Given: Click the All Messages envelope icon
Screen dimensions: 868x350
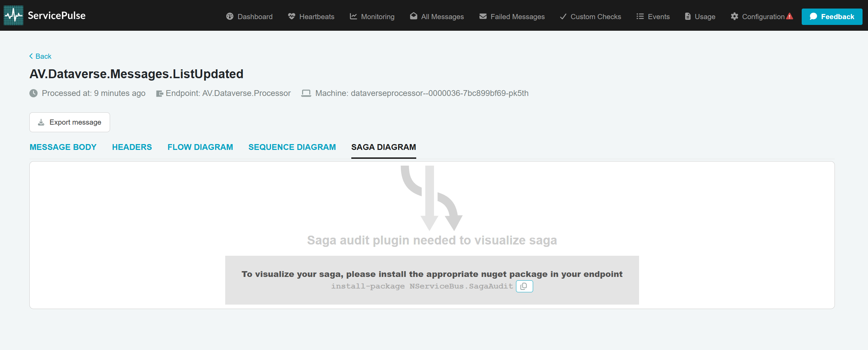Looking at the screenshot, I should [x=413, y=16].
